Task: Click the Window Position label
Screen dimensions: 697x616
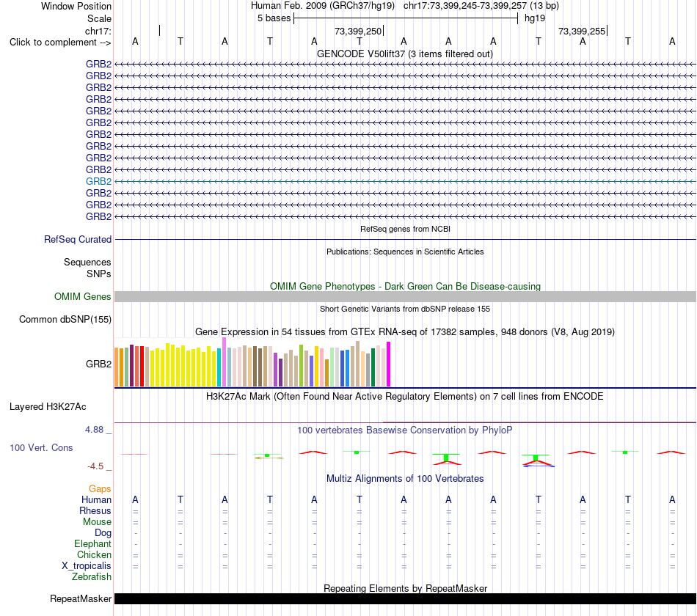Action: click(x=76, y=6)
